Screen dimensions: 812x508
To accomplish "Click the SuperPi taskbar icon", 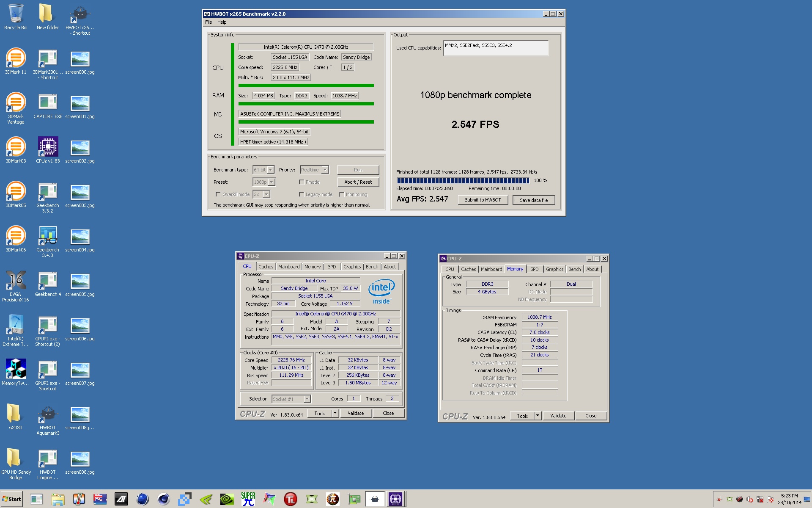I will click(x=248, y=499).
